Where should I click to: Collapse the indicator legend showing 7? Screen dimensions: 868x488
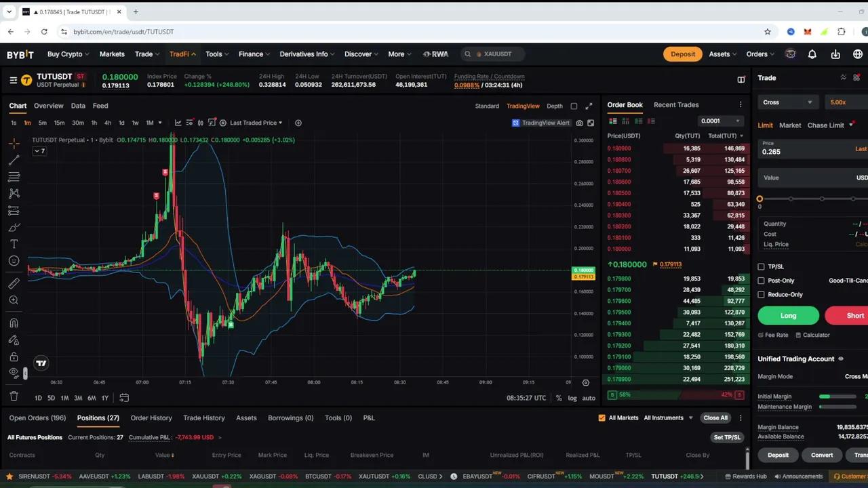pyautogui.click(x=40, y=151)
